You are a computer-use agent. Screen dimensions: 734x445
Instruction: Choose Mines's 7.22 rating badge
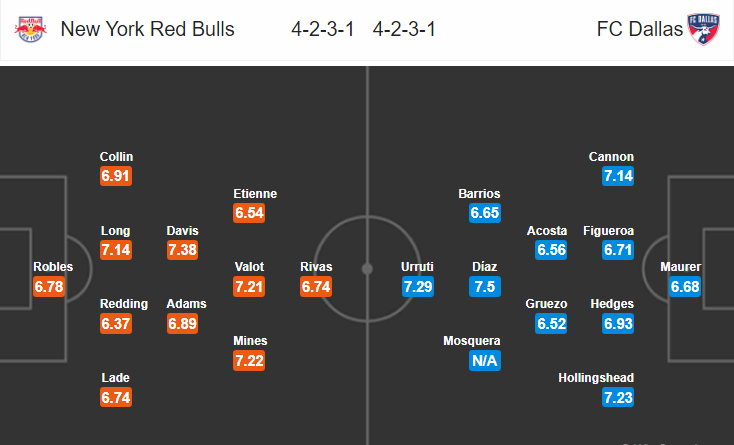tap(249, 360)
